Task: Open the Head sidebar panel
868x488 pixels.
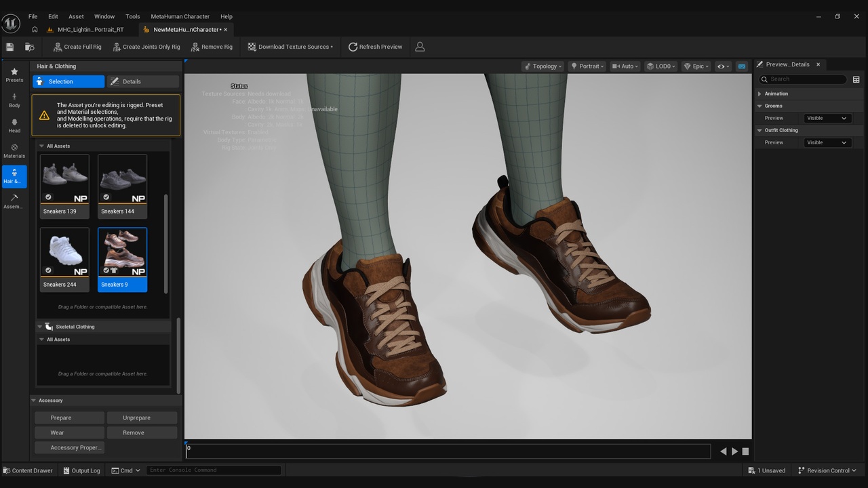Action: point(14,125)
